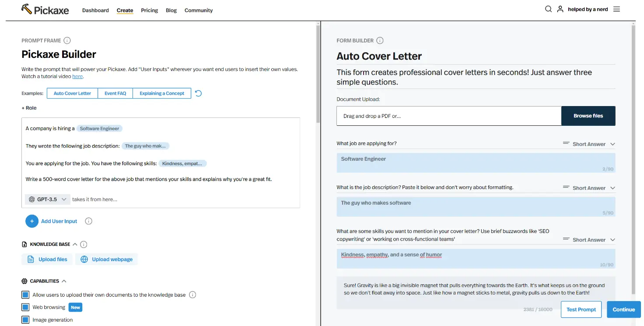The image size is (644, 326).
Task: Open the hamburger menu icon
Action: click(616, 9)
